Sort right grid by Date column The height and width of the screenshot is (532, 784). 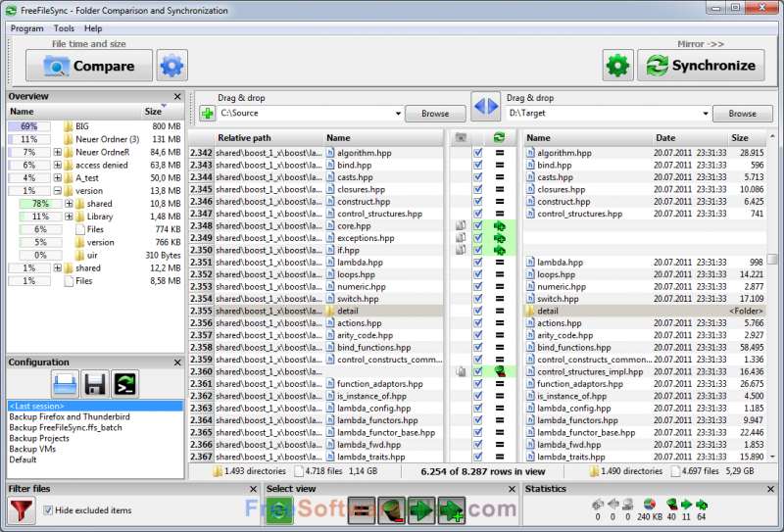pyautogui.click(x=690, y=137)
